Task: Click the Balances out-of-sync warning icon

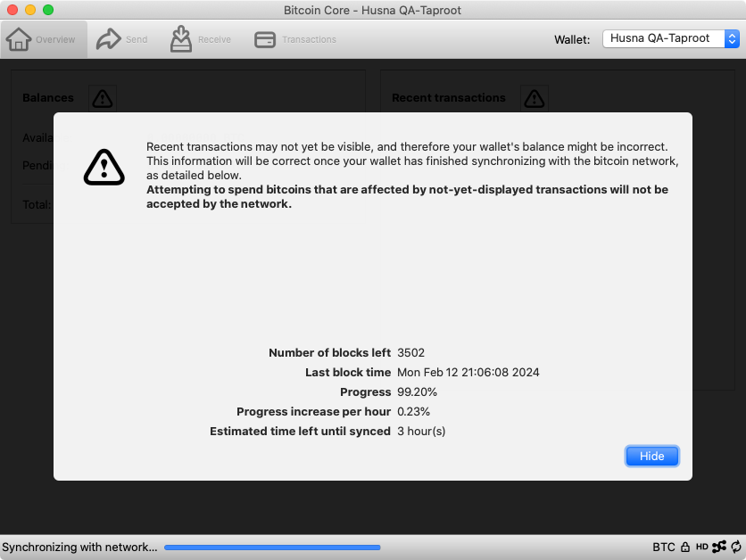Action: tap(103, 98)
